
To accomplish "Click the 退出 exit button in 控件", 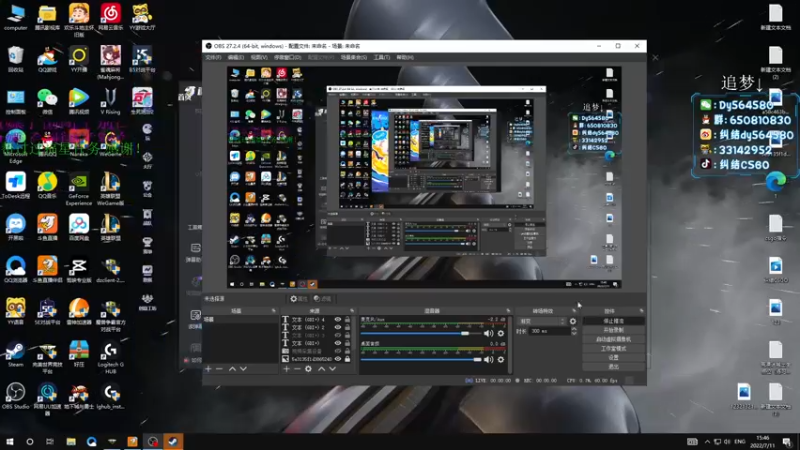I will [613, 366].
